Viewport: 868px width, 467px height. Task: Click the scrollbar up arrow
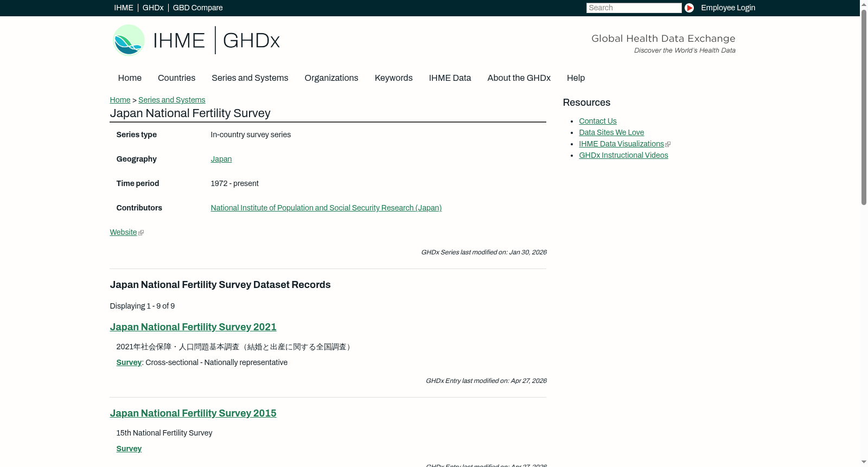(864, 4)
